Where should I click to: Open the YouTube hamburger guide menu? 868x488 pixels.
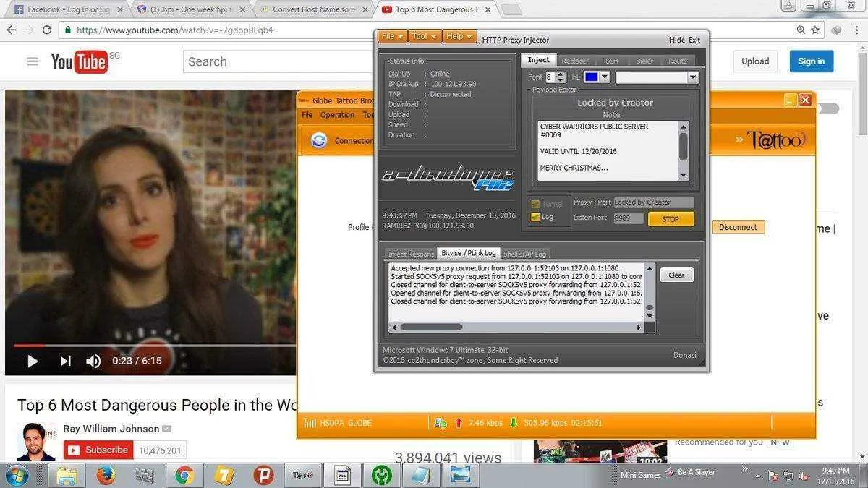[x=33, y=61]
